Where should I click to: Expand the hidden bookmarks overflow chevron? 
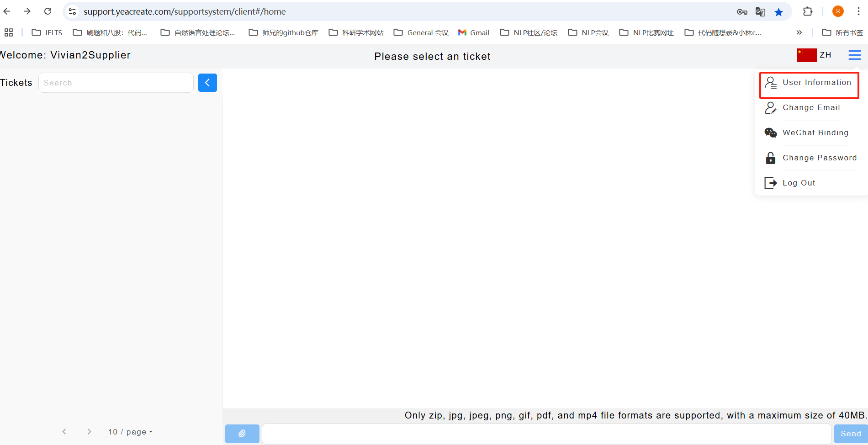(x=799, y=32)
